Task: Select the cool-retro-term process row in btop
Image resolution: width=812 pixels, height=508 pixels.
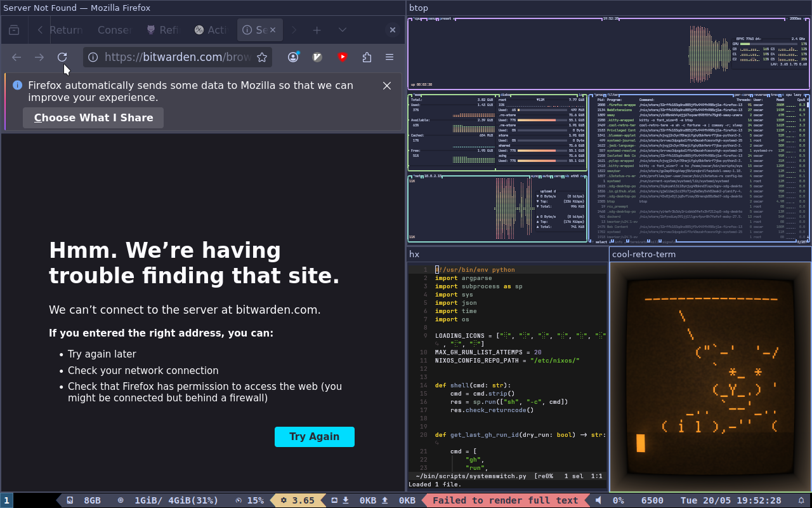Action: point(701,125)
